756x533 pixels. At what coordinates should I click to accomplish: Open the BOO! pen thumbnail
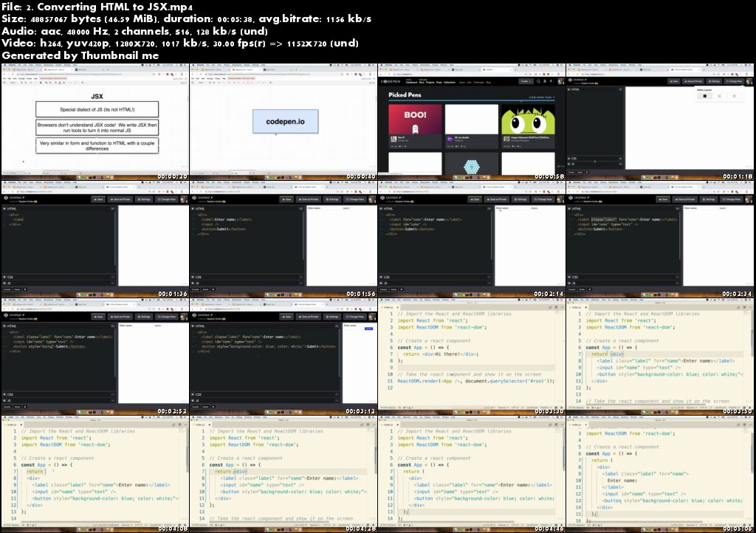(x=415, y=119)
